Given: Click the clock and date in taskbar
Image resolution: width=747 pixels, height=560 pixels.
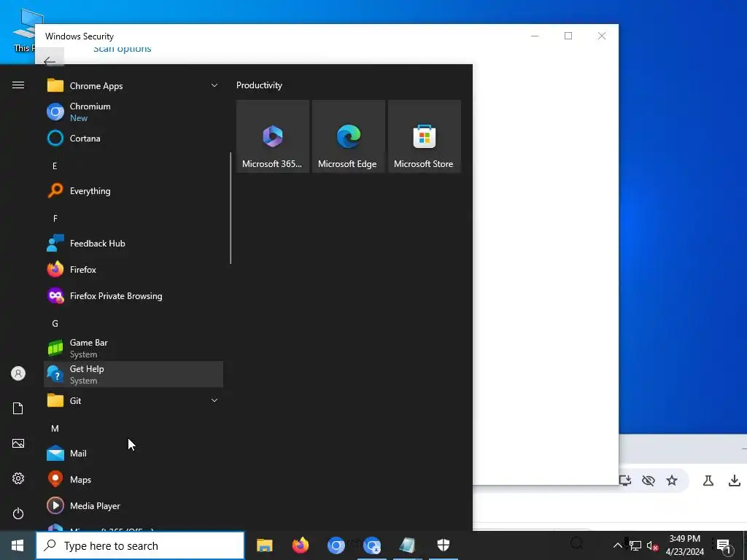Looking at the screenshot, I should [684, 545].
